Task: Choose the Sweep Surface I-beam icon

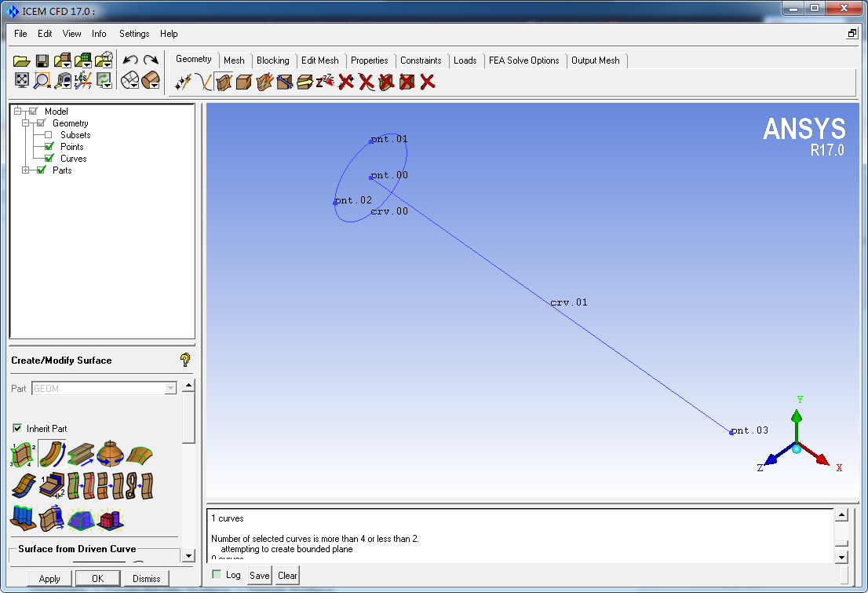Action: pyautogui.click(x=81, y=454)
